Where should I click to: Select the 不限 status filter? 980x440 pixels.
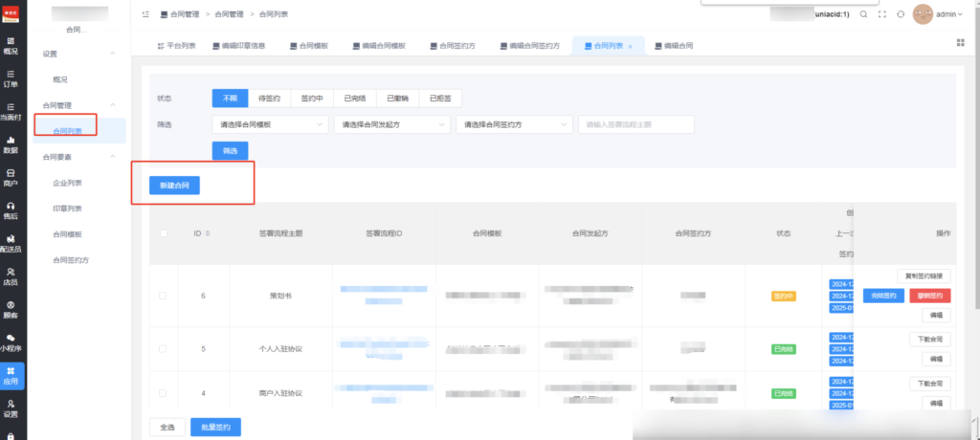pos(230,99)
